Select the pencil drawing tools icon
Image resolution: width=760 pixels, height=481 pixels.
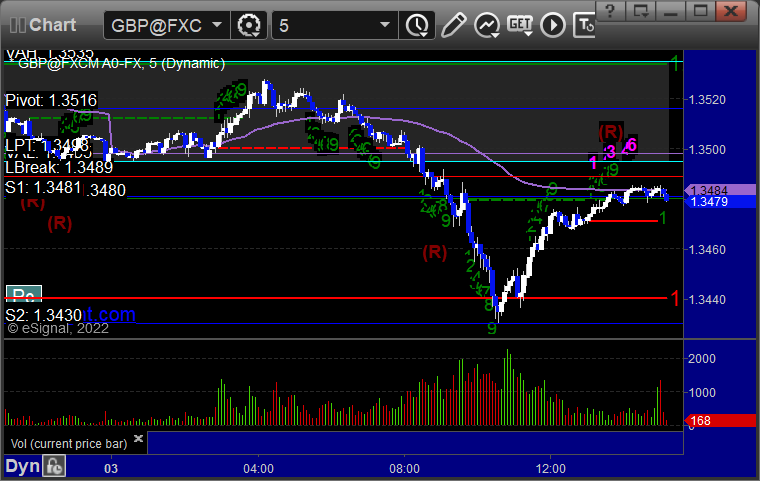coord(454,25)
